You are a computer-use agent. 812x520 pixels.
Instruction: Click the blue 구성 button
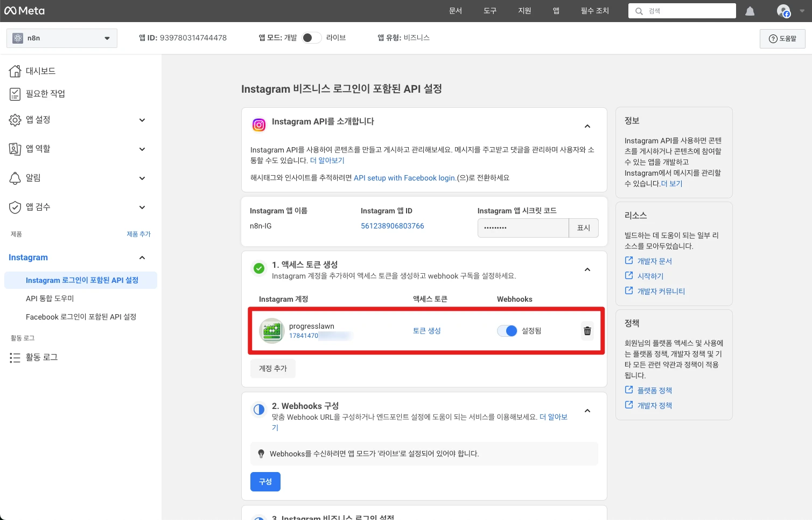pos(265,482)
